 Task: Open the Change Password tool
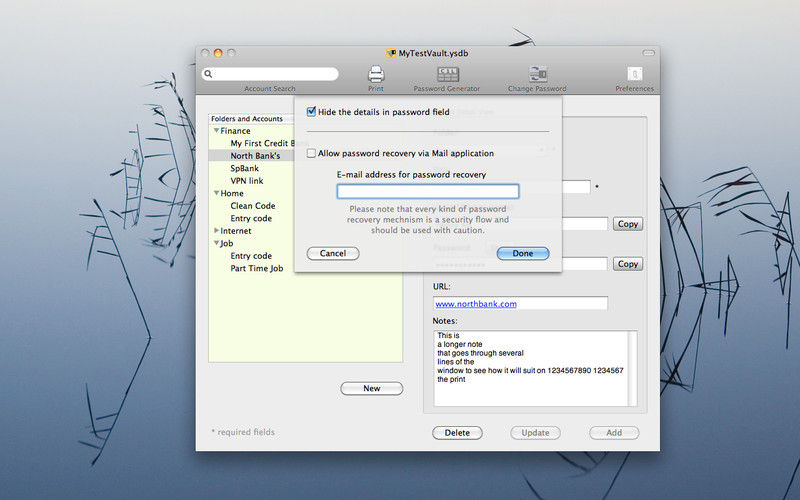[x=537, y=74]
